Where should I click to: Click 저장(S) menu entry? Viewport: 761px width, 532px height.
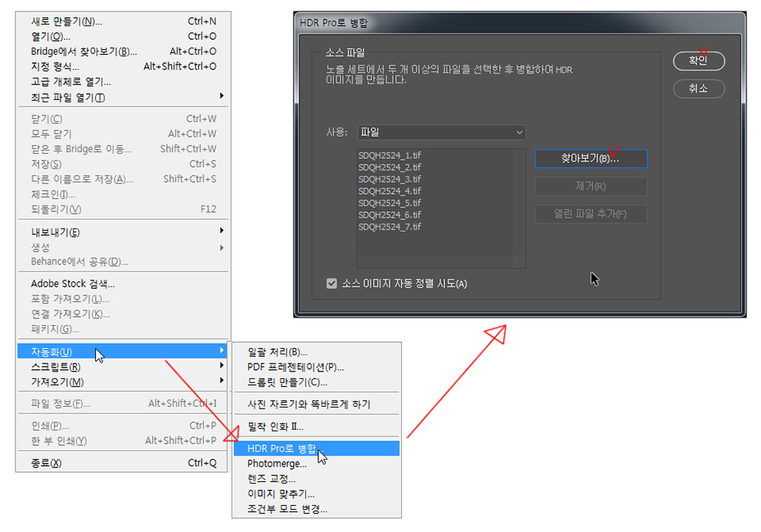[x=124, y=164]
